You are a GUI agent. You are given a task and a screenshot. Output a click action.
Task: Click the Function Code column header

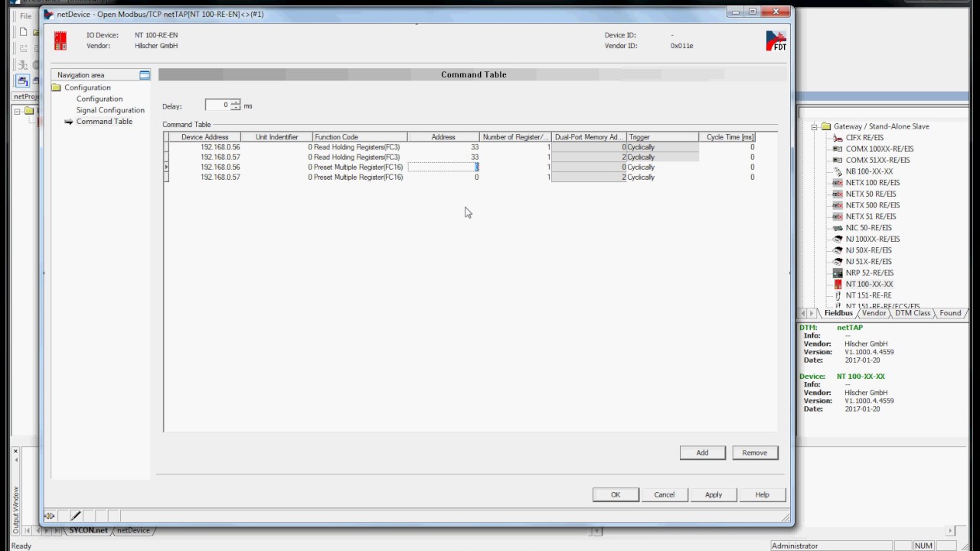[x=359, y=137]
